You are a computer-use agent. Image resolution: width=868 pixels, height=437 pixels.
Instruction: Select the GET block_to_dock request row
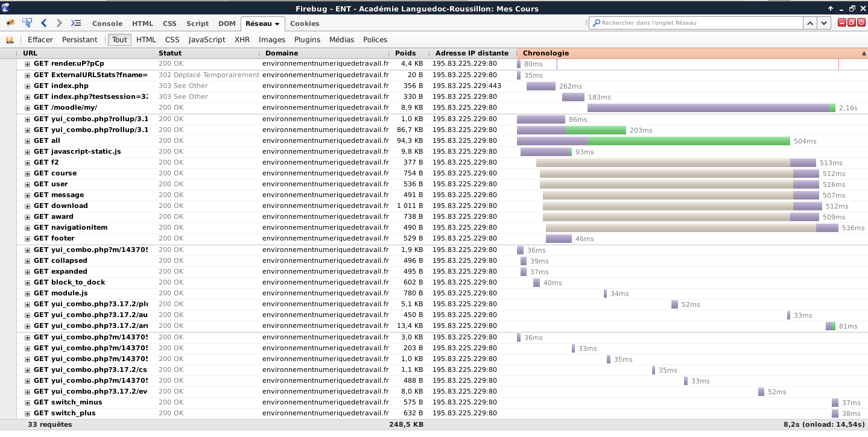pyautogui.click(x=442, y=283)
